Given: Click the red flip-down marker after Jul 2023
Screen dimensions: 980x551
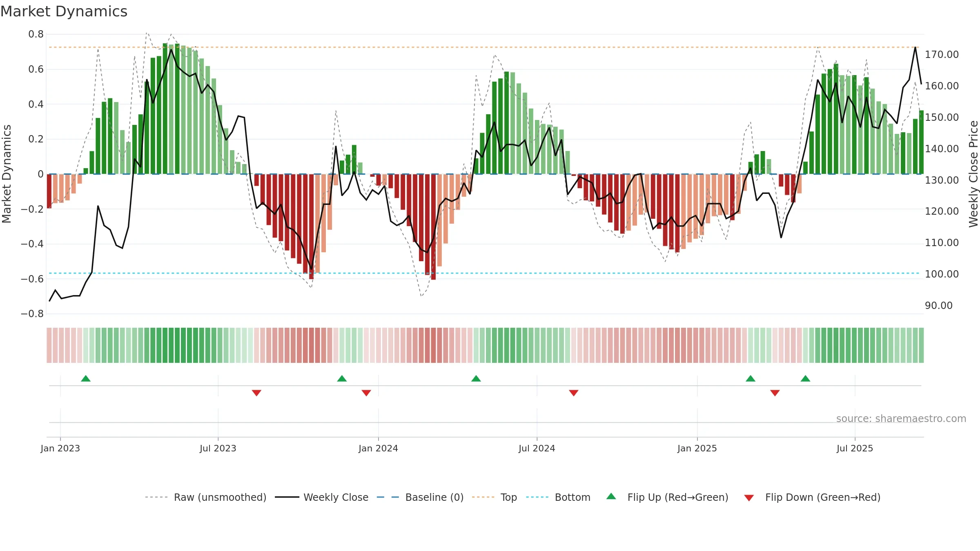Looking at the screenshot, I should 256,393.
